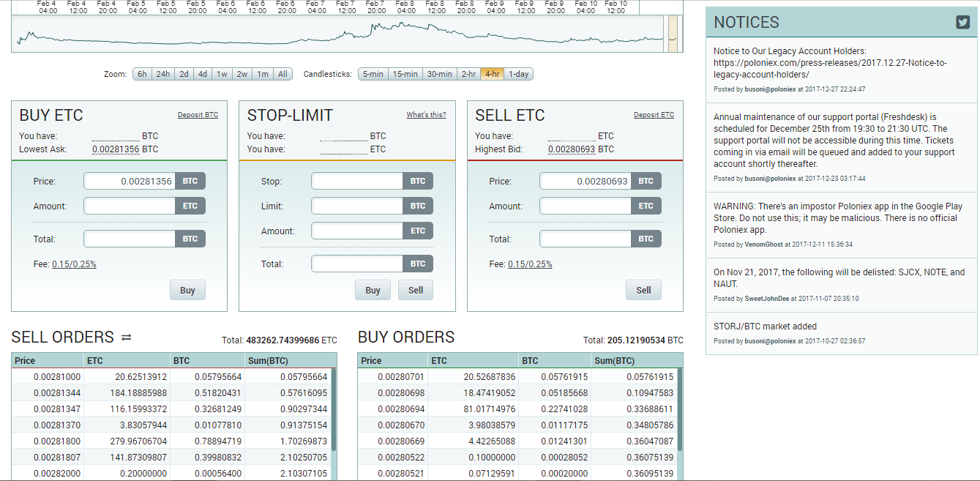Click Sell button in Stop-Limit panel
Screen dimensions: 980x481
416,290
